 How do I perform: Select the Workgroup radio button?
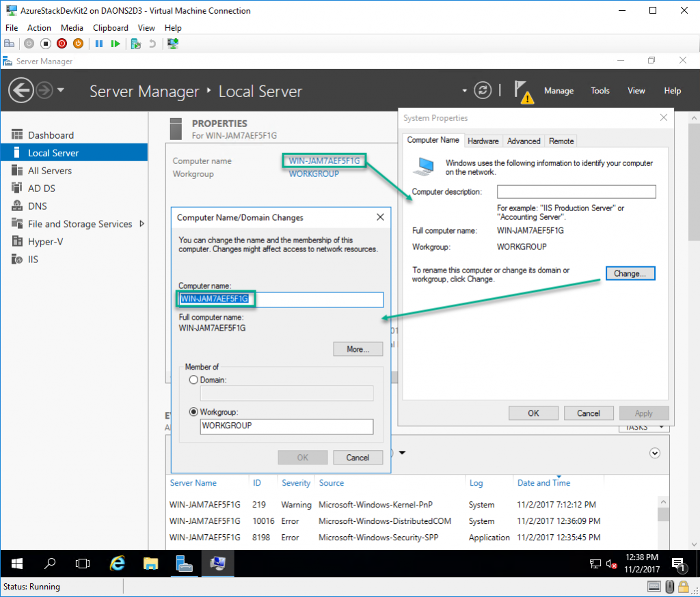point(193,412)
